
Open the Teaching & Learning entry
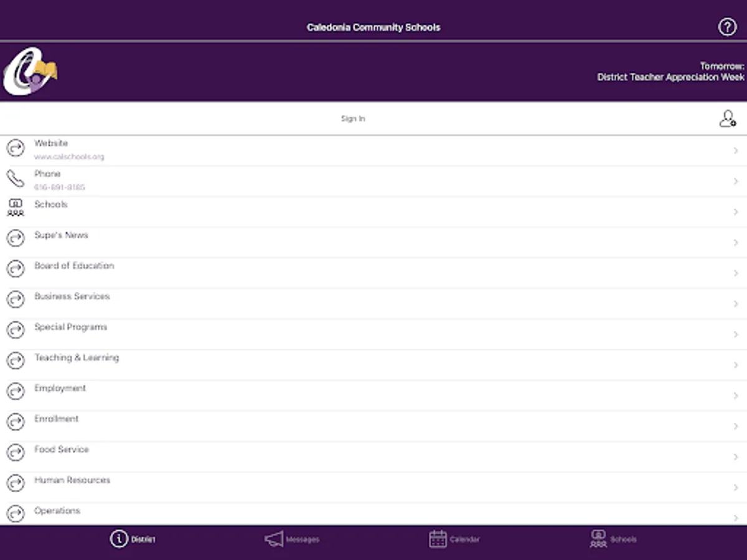[374, 365]
